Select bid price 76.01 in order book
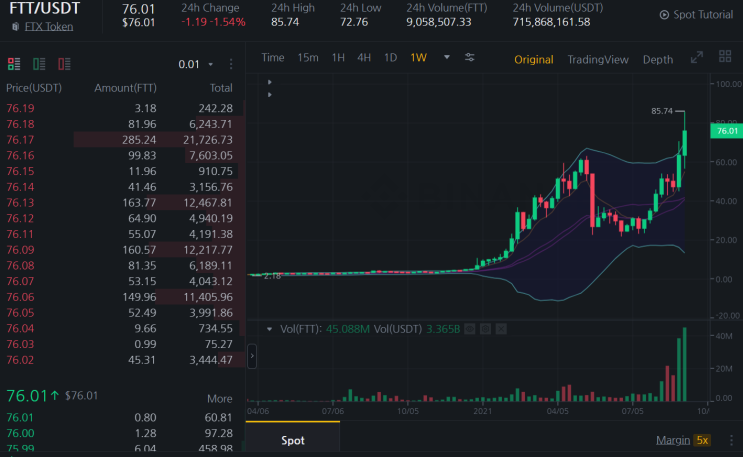This screenshot has height=457, width=743. 20,418
